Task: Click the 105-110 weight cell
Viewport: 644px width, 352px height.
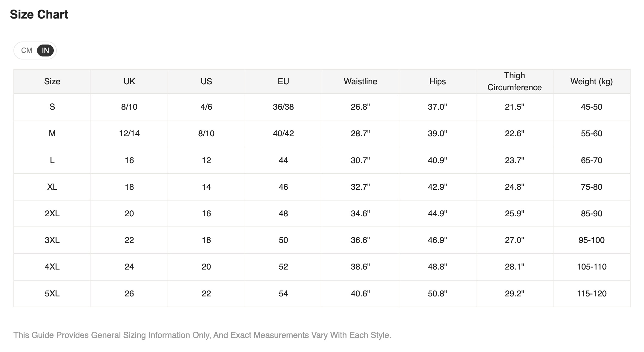Action: pos(592,267)
